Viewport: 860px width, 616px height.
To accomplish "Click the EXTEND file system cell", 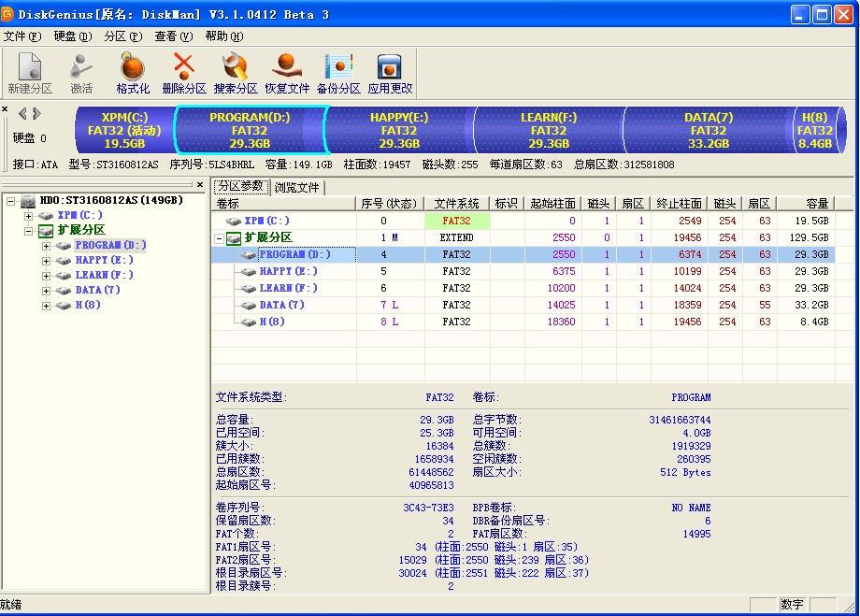I will click(x=457, y=238).
